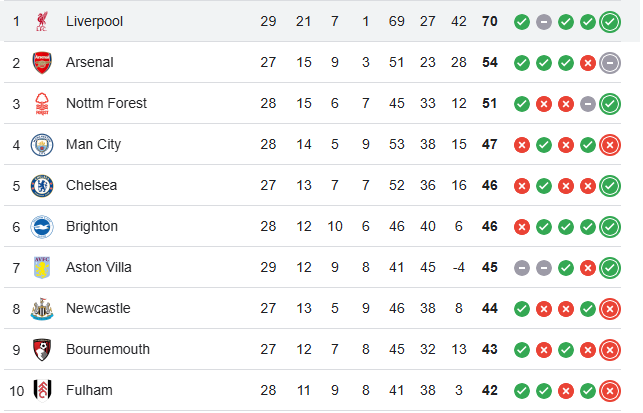Click Aston Villa's first grey draw icon
This screenshot has height=413, width=643.
[x=522, y=268]
